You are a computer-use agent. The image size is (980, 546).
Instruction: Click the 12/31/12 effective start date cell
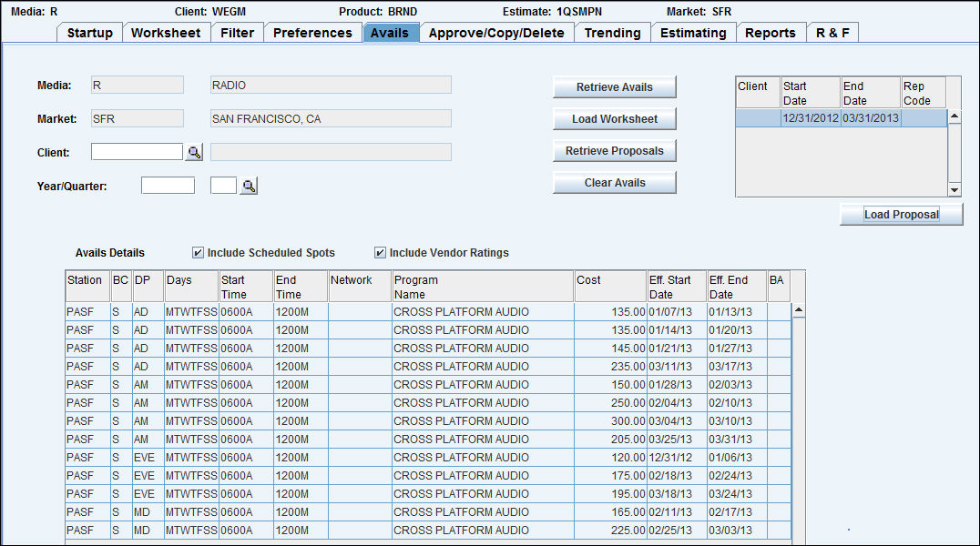click(677, 458)
